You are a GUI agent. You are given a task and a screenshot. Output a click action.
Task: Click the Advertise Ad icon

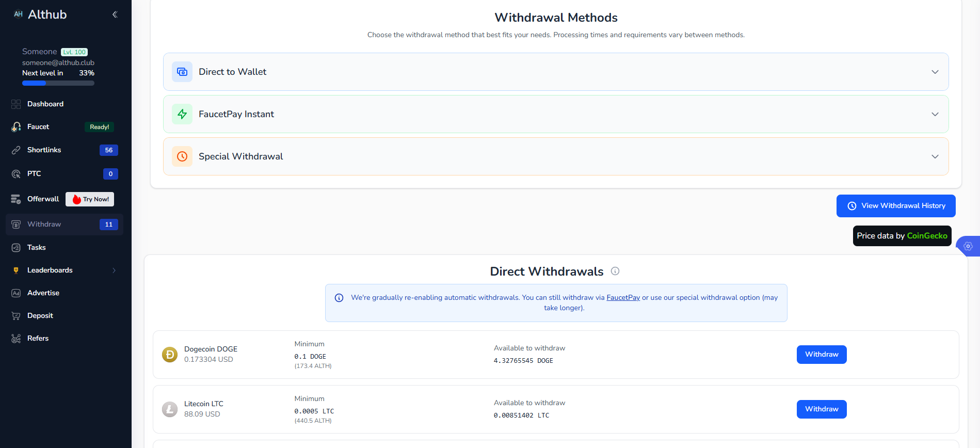point(16,293)
